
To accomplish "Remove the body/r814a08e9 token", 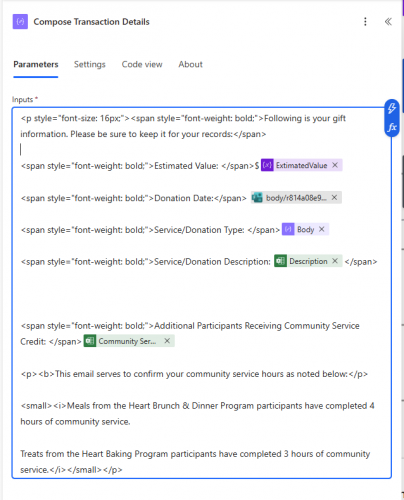I will pyautogui.click(x=334, y=198).
